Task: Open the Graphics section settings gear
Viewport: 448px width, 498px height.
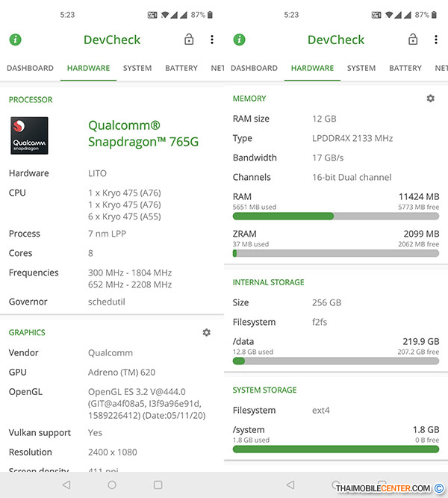Action: (207, 332)
